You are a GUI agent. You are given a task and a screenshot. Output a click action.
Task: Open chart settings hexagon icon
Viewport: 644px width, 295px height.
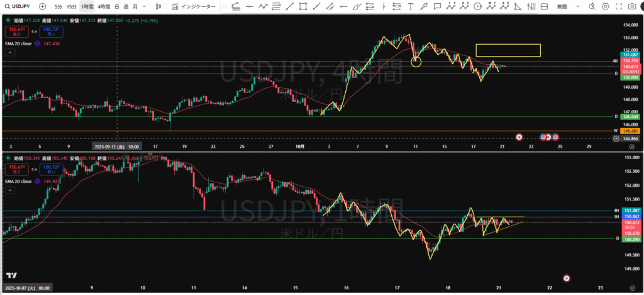tap(605, 6)
